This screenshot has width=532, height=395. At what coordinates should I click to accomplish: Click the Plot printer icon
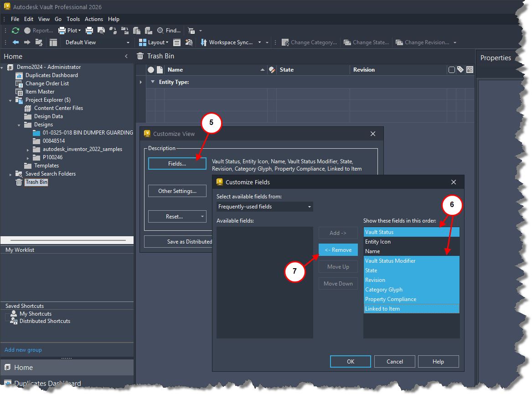coord(62,31)
